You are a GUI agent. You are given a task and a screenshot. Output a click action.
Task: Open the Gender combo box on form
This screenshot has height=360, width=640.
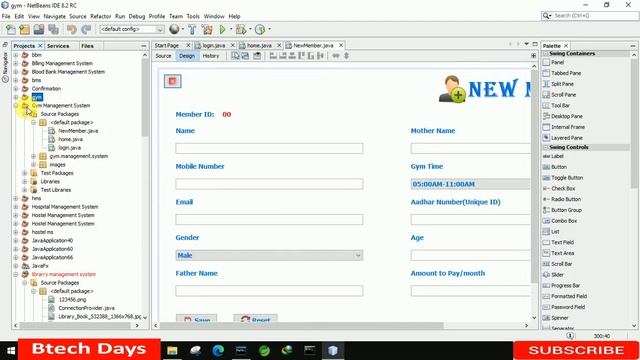pos(269,256)
